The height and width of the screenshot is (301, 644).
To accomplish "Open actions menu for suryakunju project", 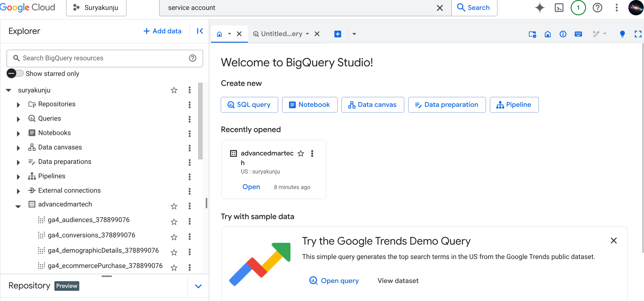I will (190, 90).
